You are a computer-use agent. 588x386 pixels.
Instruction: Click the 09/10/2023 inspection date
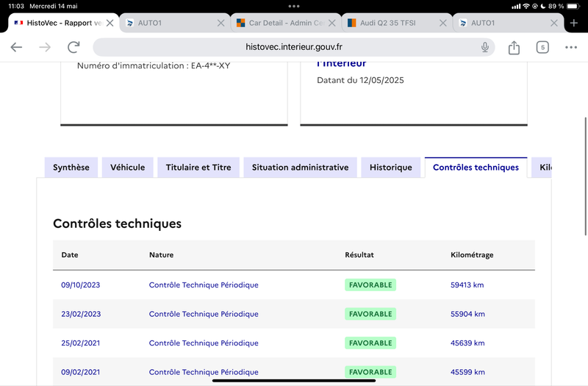(81, 285)
